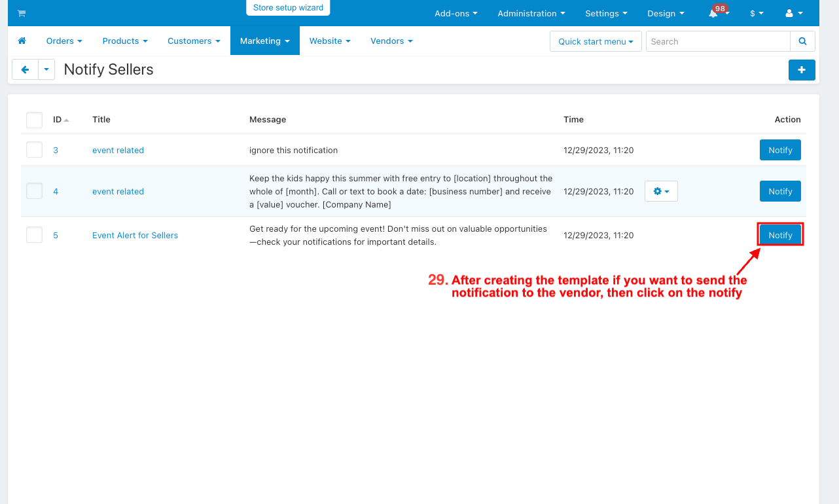Go to the home dashboard icon

pos(22,41)
